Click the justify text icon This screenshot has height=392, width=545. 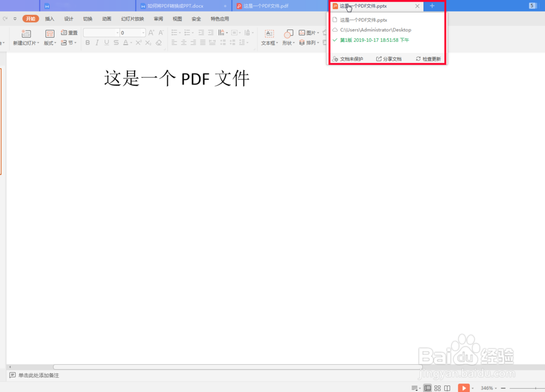pos(203,42)
